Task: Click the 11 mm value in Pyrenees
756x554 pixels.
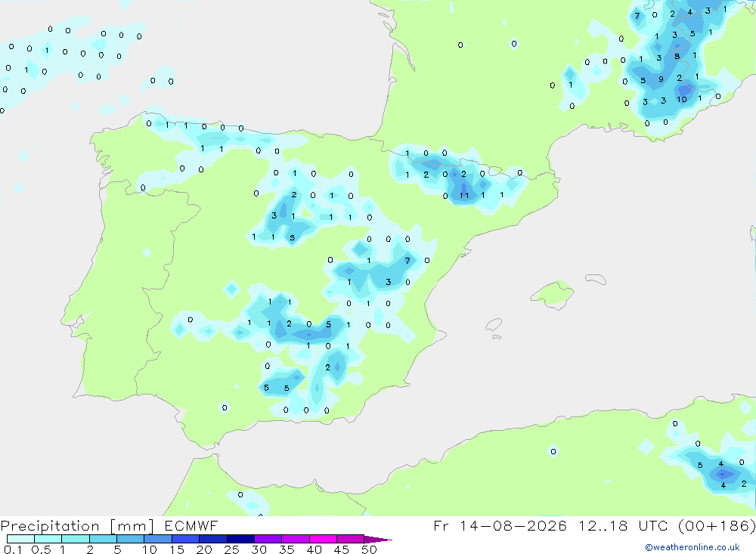Action: (x=464, y=195)
